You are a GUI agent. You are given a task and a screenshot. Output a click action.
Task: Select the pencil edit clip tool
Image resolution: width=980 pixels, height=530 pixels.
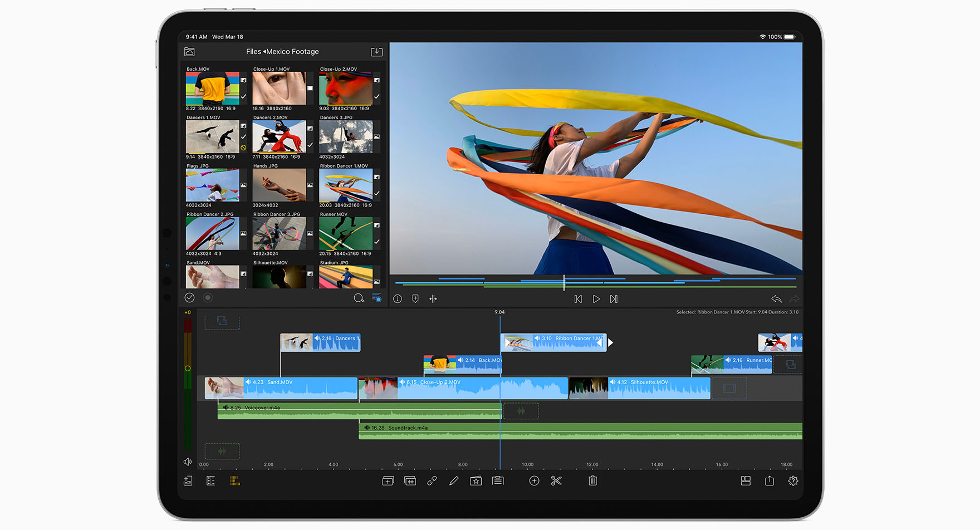point(454,481)
